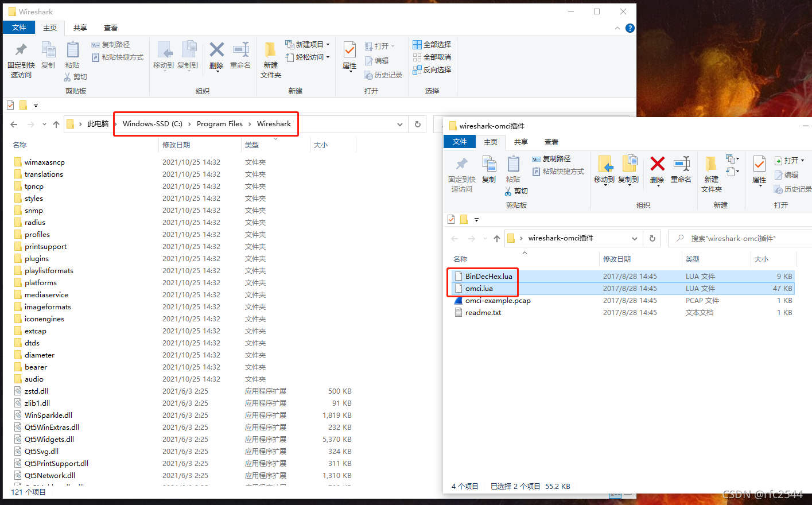The image size is (812, 505).
Task: Click Program Files in address breadcrumb
Action: pos(220,124)
